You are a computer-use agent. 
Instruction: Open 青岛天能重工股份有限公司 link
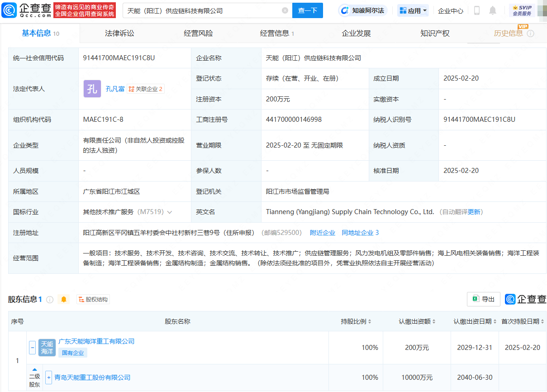click(x=92, y=378)
